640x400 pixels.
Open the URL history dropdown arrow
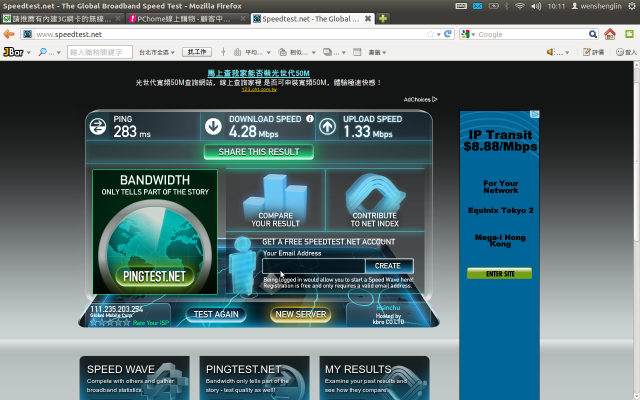tap(439, 35)
